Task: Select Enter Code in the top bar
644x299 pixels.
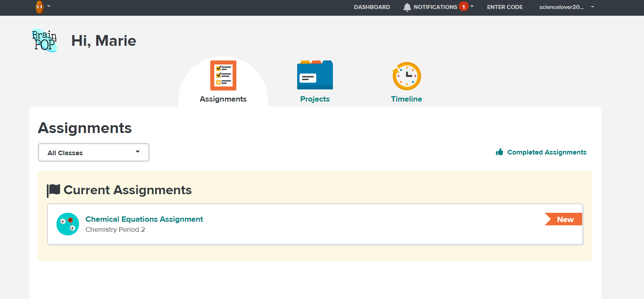Action: pyautogui.click(x=505, y=7)
